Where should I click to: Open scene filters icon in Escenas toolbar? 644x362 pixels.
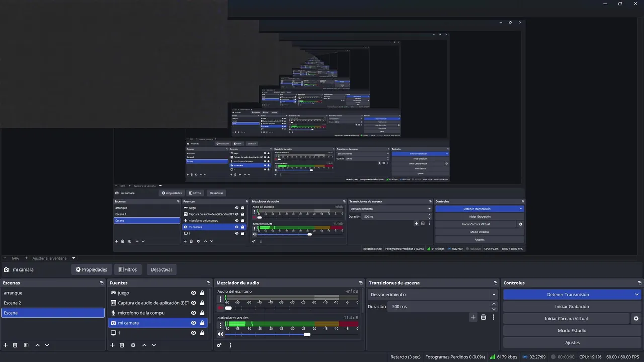26,345
